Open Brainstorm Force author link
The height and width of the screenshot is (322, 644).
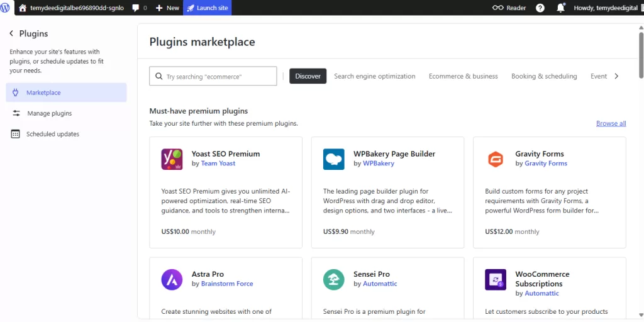point(227,284)
